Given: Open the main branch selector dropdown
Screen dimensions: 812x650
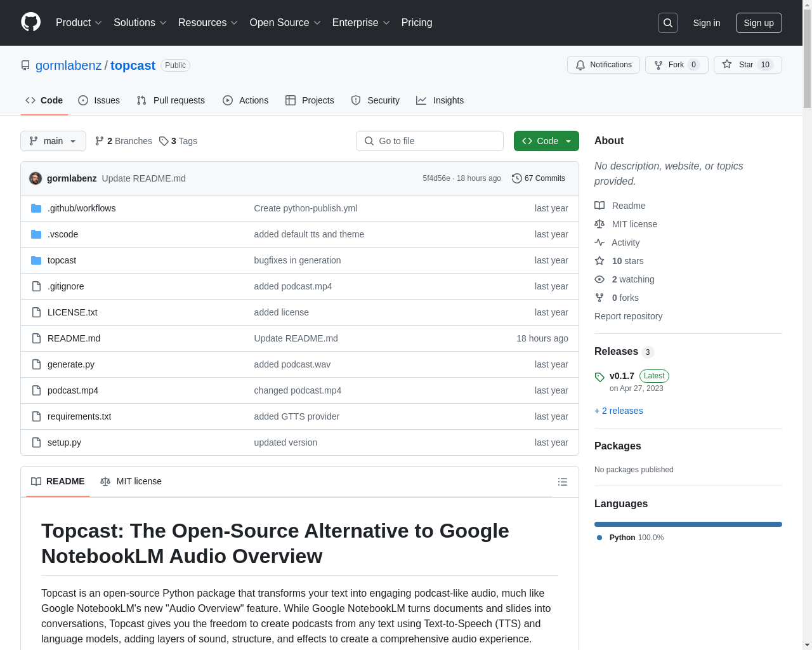Looking at the screenshot, I should point(53,141).
